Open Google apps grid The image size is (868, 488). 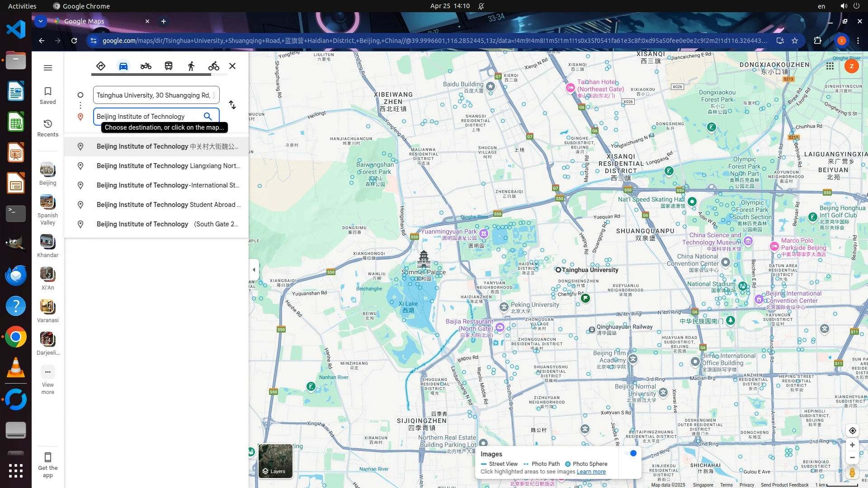[830, 66]
